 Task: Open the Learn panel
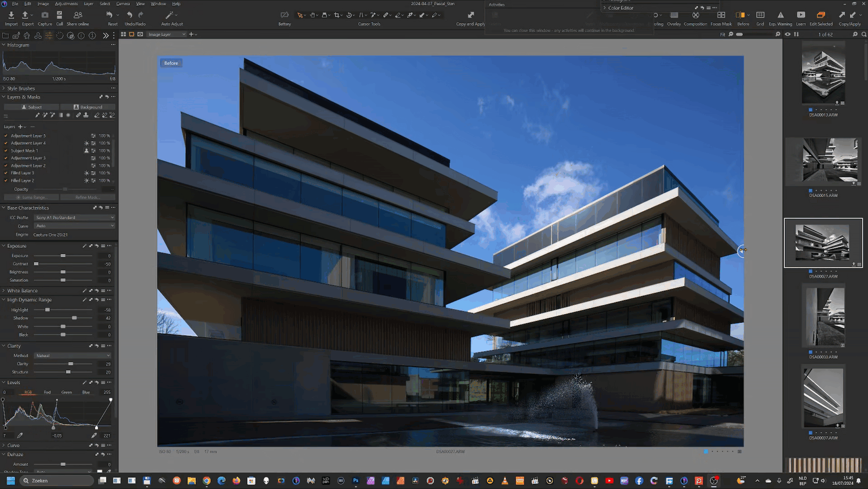(800, 15)
